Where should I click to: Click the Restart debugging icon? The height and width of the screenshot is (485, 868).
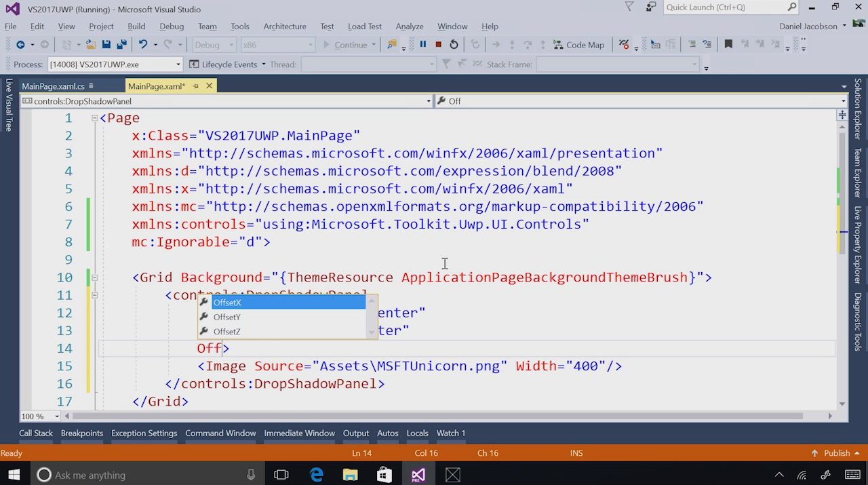coord(454,45)
